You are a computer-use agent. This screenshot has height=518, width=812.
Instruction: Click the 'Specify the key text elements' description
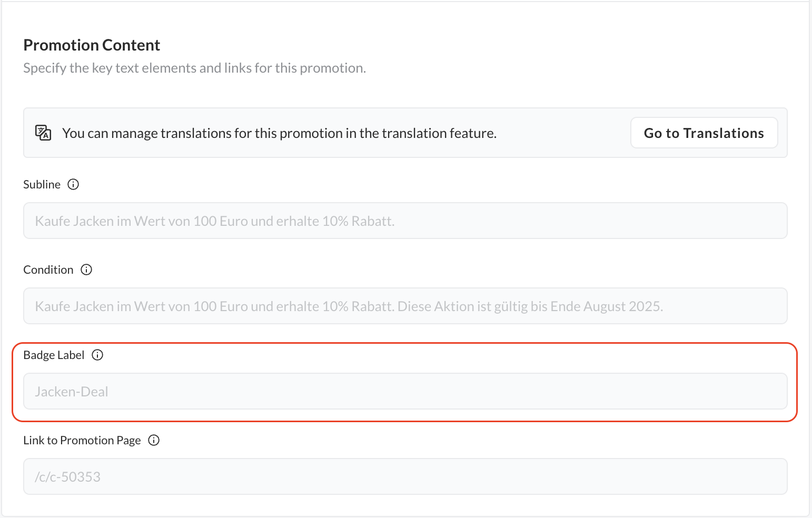click(x=194, y=68)
